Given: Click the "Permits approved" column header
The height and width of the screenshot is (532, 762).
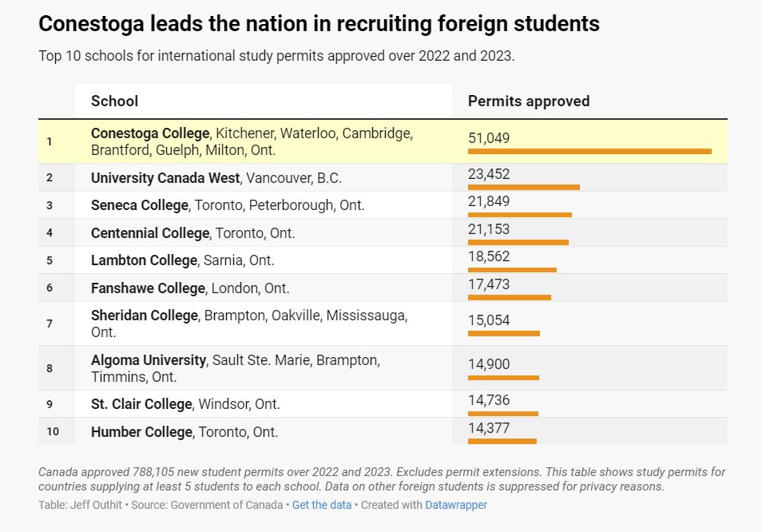Looking at the screenshot, I should [528, 101].
